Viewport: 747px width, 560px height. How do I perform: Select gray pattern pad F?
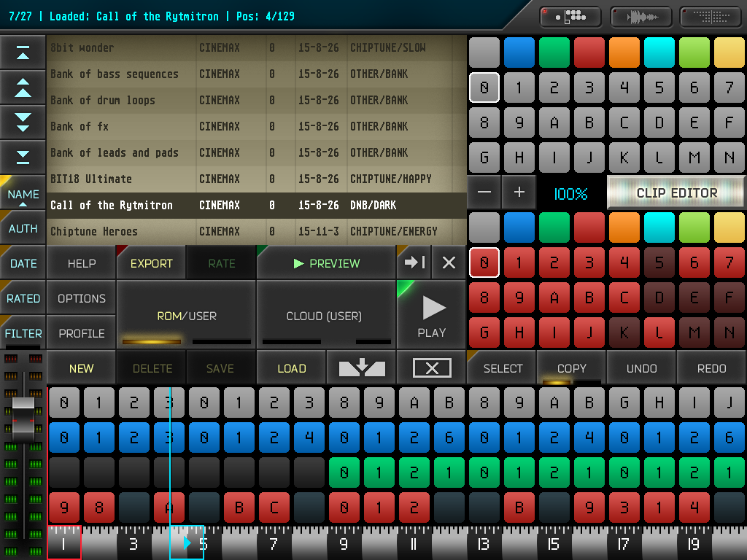(729, 122)
